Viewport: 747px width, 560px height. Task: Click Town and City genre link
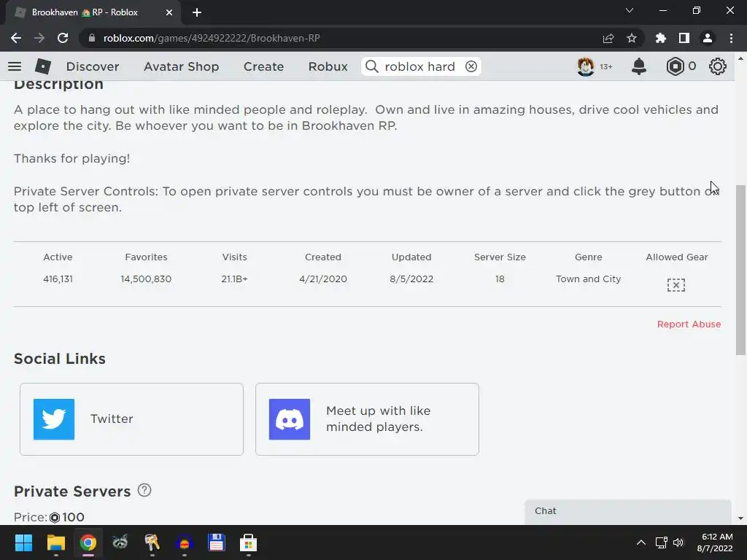(x=589, y=279)
